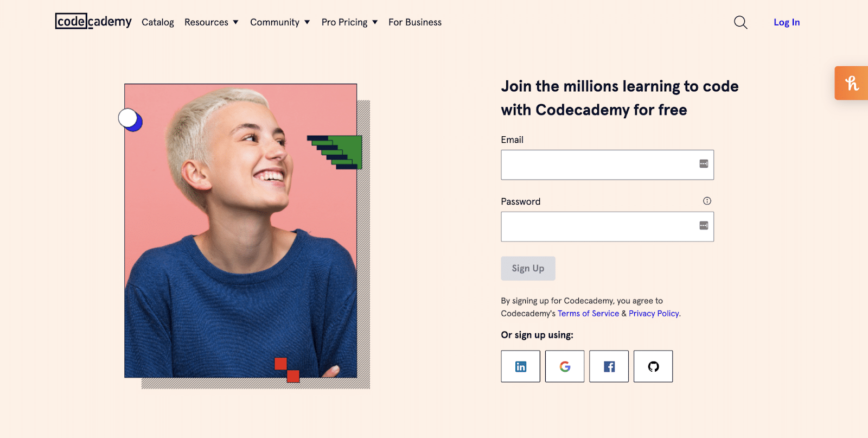Select For Business in the navigation

click(x=414, y=22)
